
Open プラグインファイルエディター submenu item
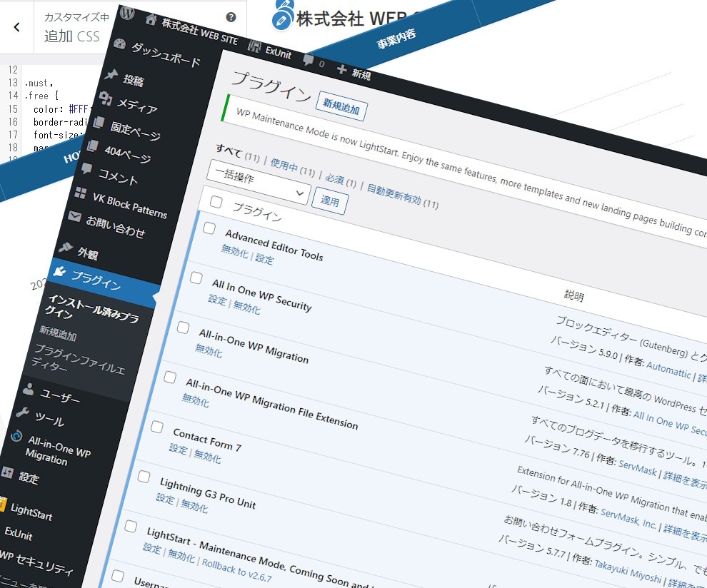78,360
